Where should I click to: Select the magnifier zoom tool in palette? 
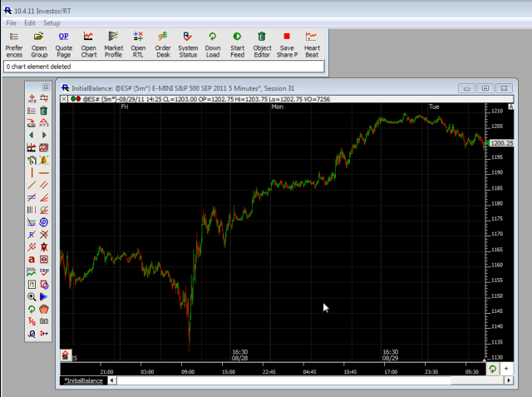[x=32, y=296]
